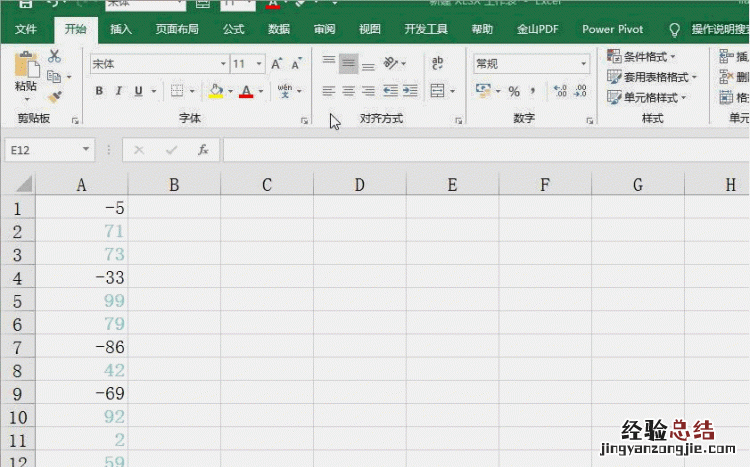This screenshot has height=467, width=750.
Task: Toggle center horizontal alignment
Action: click(348, 92)
